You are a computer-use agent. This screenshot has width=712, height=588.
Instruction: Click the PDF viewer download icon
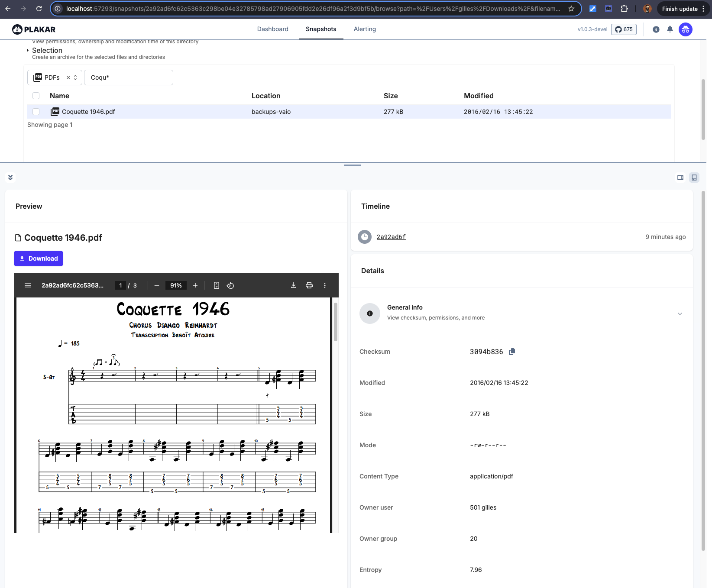click(x=294, y=285)
